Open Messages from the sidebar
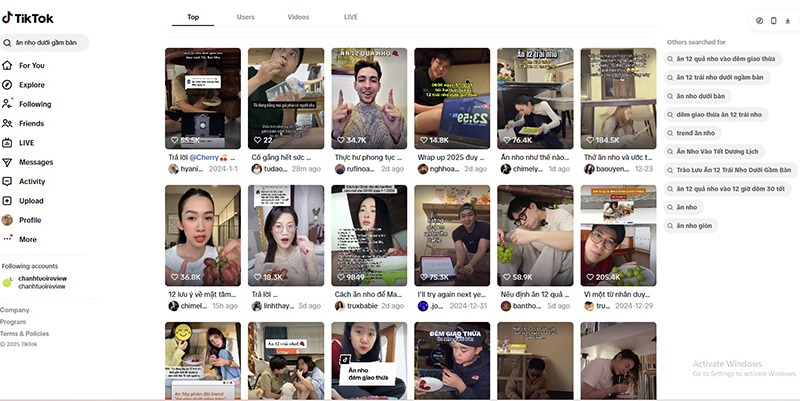 click(35, 162)
